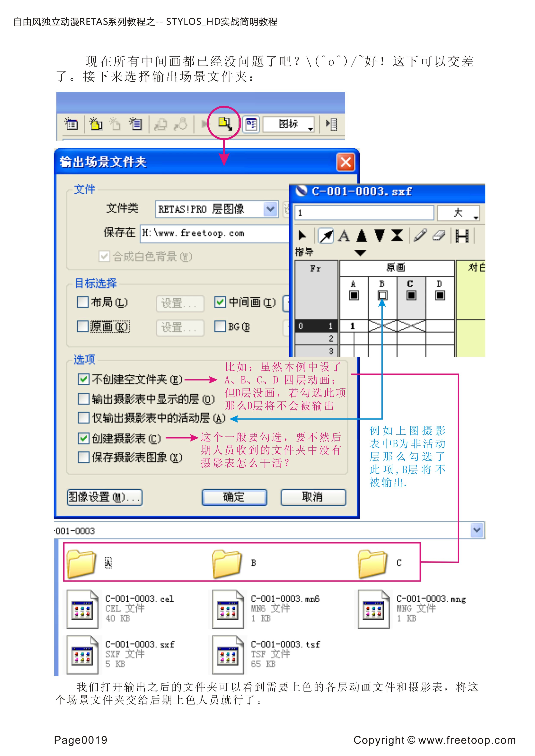The image size is (535, 756).
Task: Open the 图标 view dropdown
Action: [289, 124]
